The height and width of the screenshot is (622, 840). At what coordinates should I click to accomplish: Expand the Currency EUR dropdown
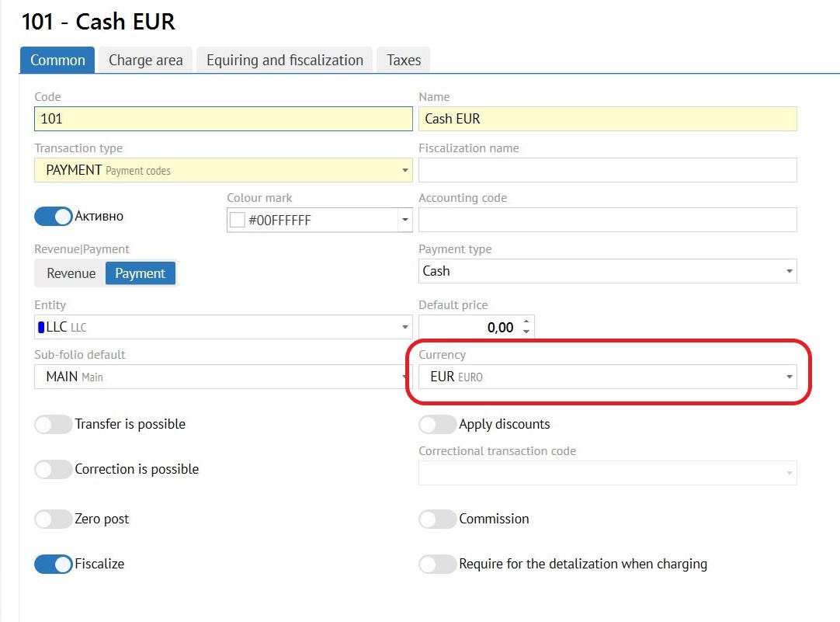click(x=789, y=377)
